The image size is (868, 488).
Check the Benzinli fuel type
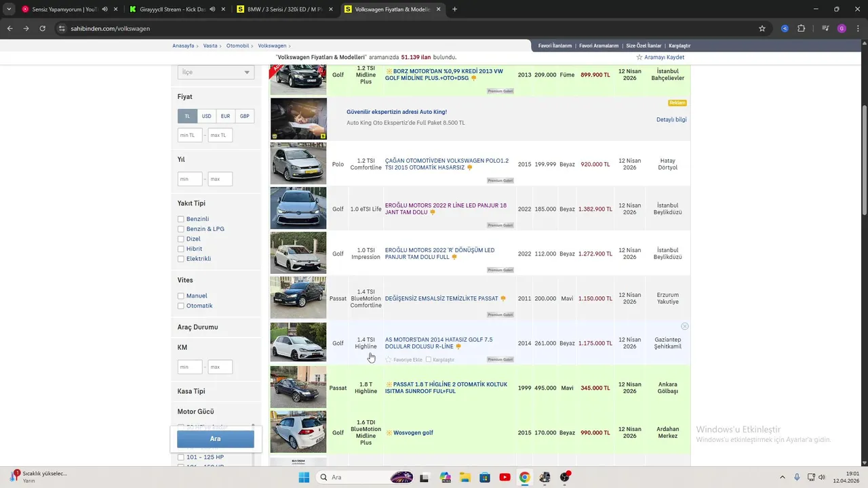[x=181, y=219]
